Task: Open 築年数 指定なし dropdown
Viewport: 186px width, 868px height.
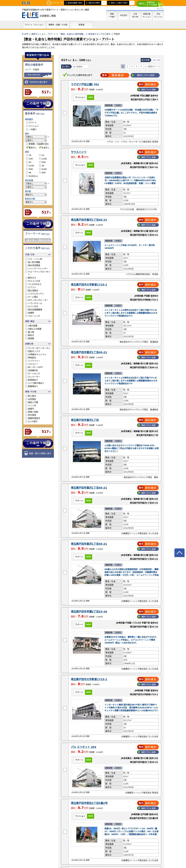Action: click(36, 194)
